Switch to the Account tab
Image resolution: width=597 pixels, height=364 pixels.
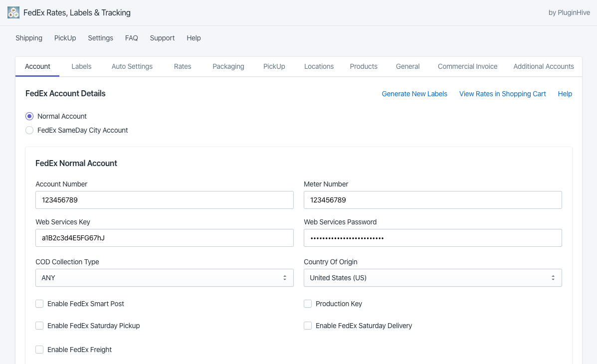click(x=37, y=67)
